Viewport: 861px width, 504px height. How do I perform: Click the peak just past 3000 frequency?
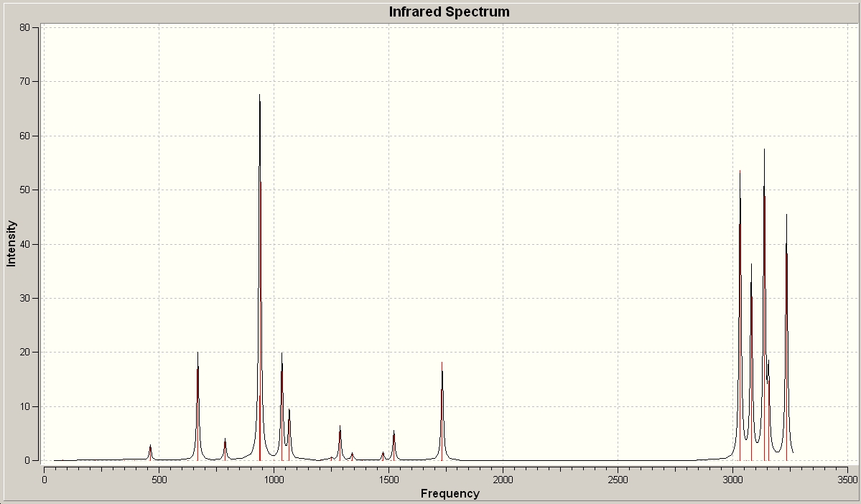[x=740, y=316]
